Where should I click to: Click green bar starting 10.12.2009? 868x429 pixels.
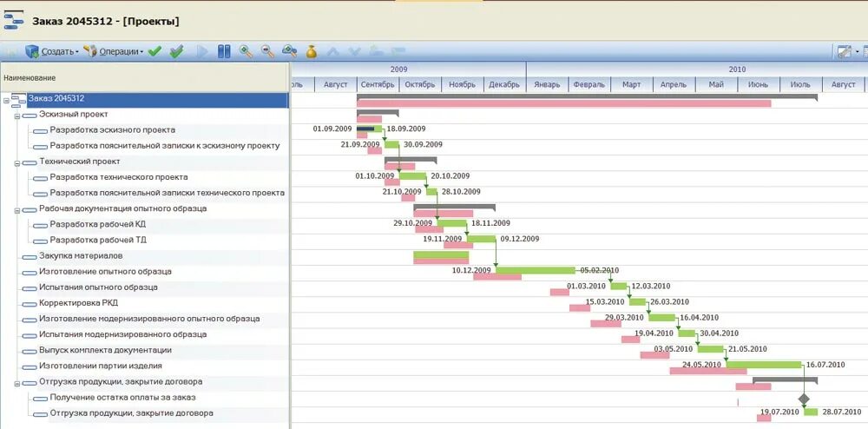(x=536, y=270)
